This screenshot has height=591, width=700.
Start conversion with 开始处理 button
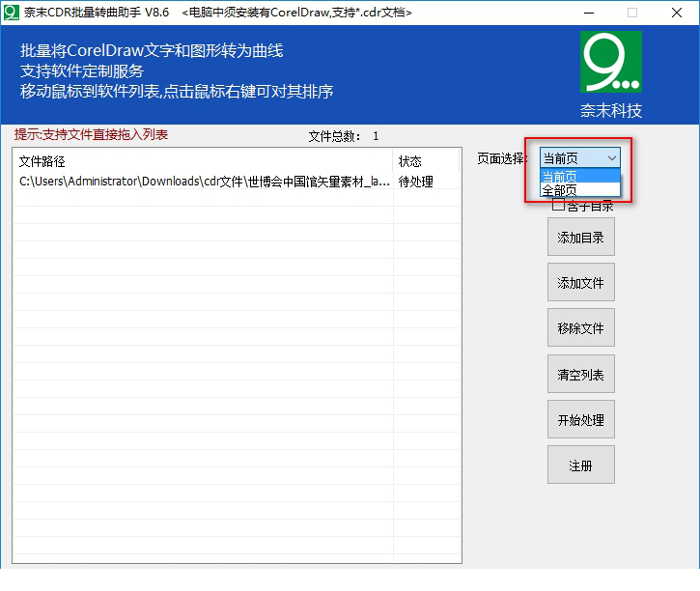pos(580,420)
